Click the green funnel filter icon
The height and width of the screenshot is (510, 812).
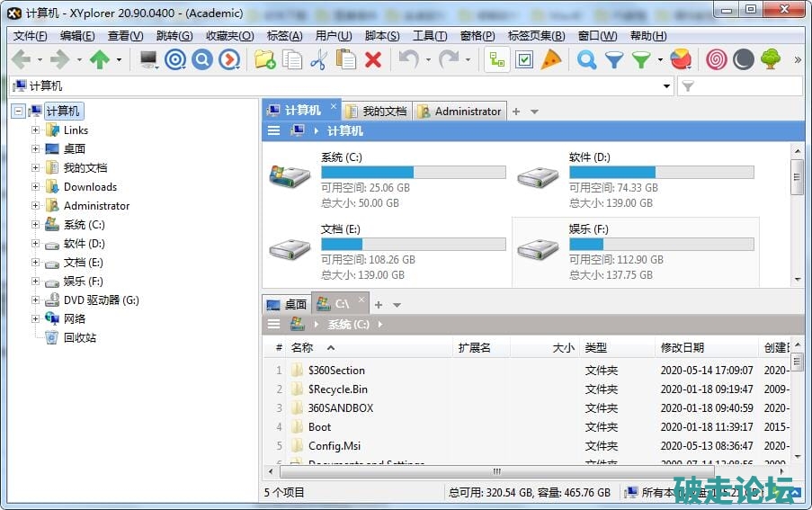[x=641, y=60]
